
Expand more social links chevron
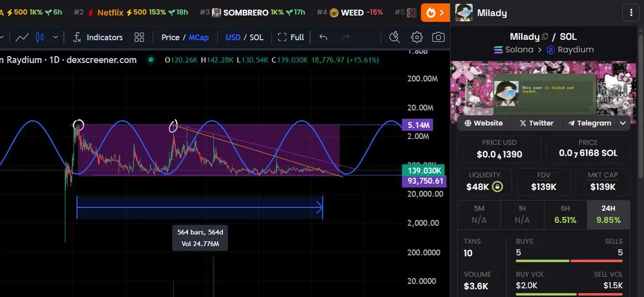(x=623, y=123)
